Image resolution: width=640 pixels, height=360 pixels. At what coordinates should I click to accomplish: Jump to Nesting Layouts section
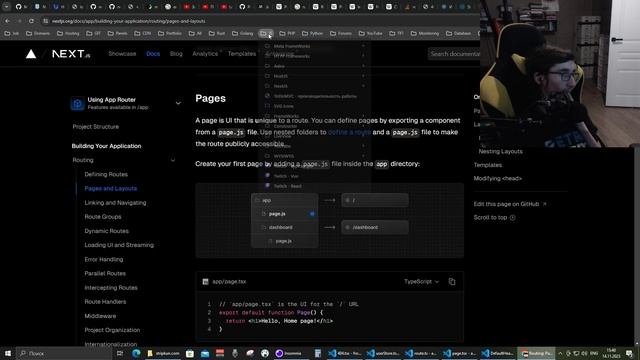point(500,151)
